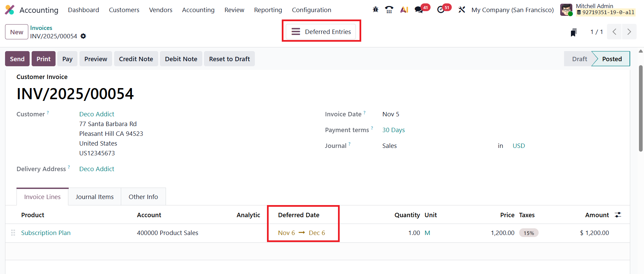Open the activities clock icon
The width and height of the screenshot is (644, 274).
(x=441, y=10)
